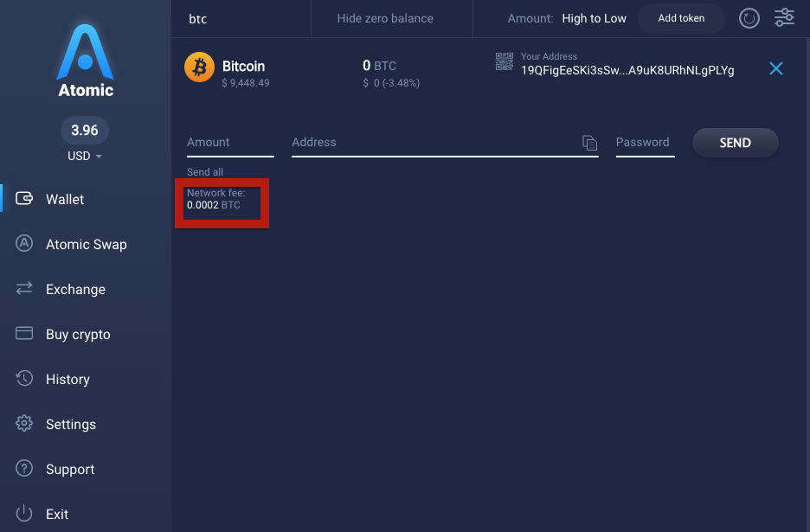This screenshot has width=810, height=532.
Task: Click the Buy crypto card icon
Action: click(24, 333)
